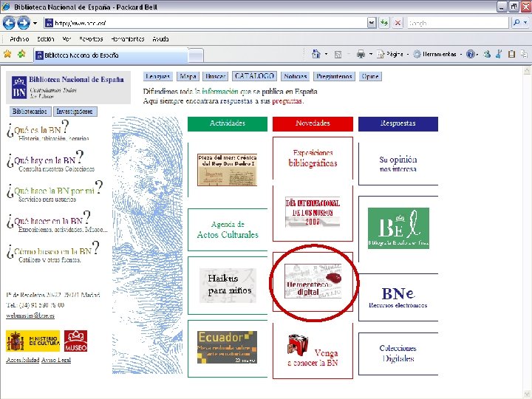The width and height of the screenshot is (532, 399).
Task: Click the red Novedades header
Action: tap(313, 123)
